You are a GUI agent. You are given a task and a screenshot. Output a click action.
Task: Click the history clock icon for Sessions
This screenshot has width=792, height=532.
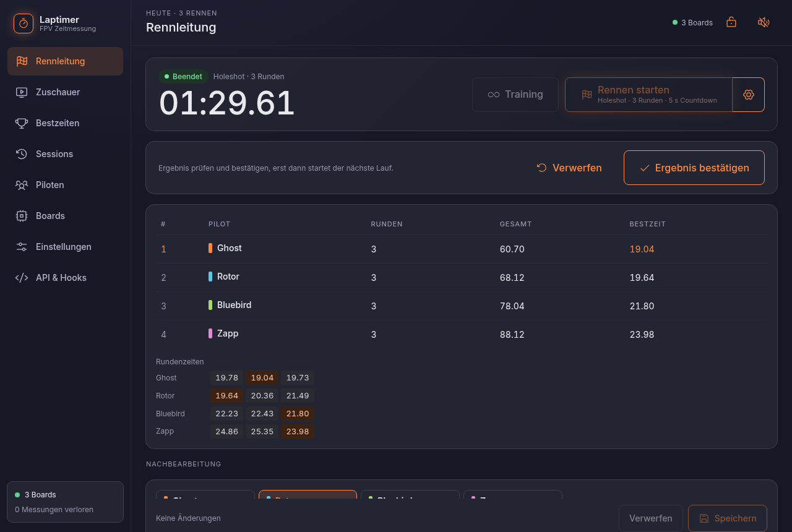pos(22,154)
